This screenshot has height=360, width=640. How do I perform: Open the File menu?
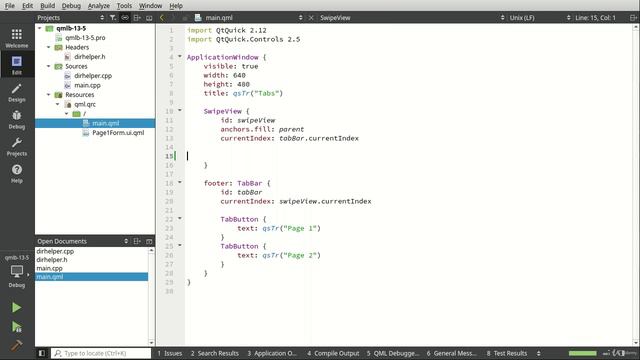(x=9, y=6)
